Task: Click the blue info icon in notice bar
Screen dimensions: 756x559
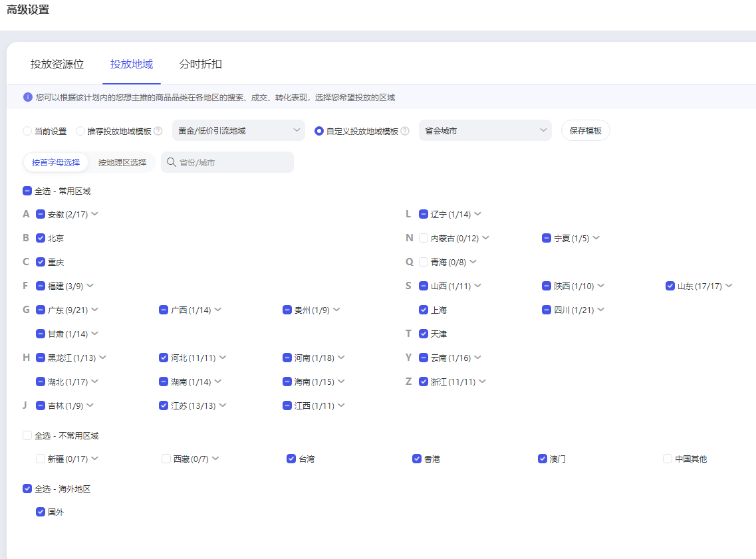Action: [28, 97]
